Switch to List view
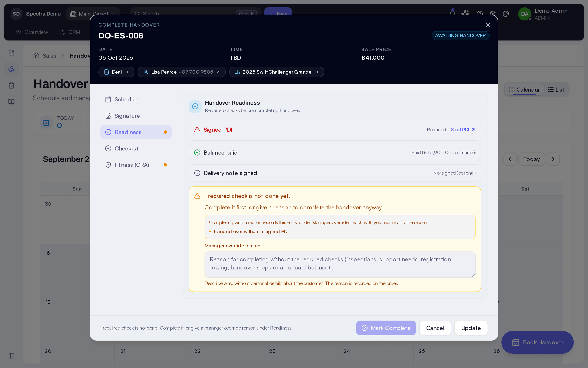The image size is (588, 368). pos(556,90)
